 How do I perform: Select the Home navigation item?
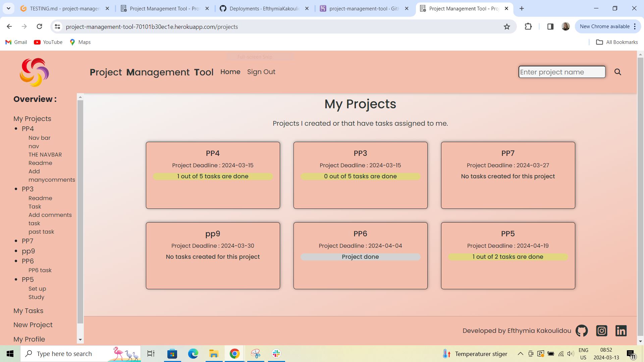click(x=230, y=72)
